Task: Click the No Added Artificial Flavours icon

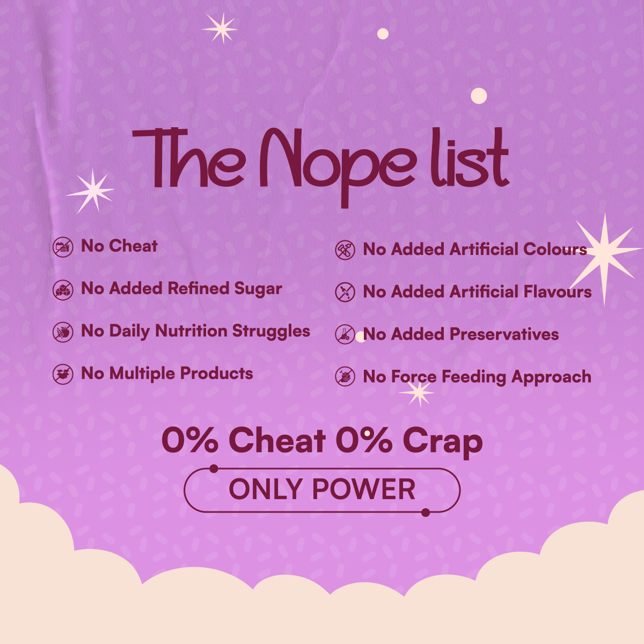Action: click(x=345, y=292)
